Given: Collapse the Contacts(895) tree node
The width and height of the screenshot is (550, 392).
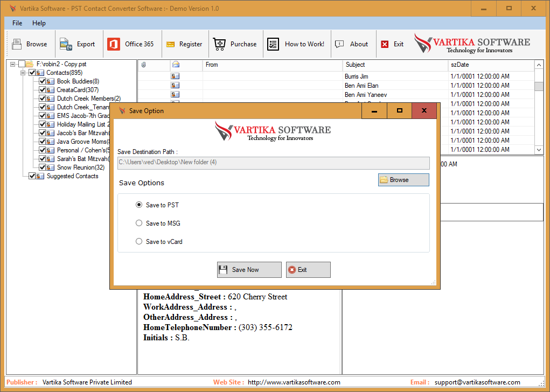Looking at the screenshot, I should [23, 73].
